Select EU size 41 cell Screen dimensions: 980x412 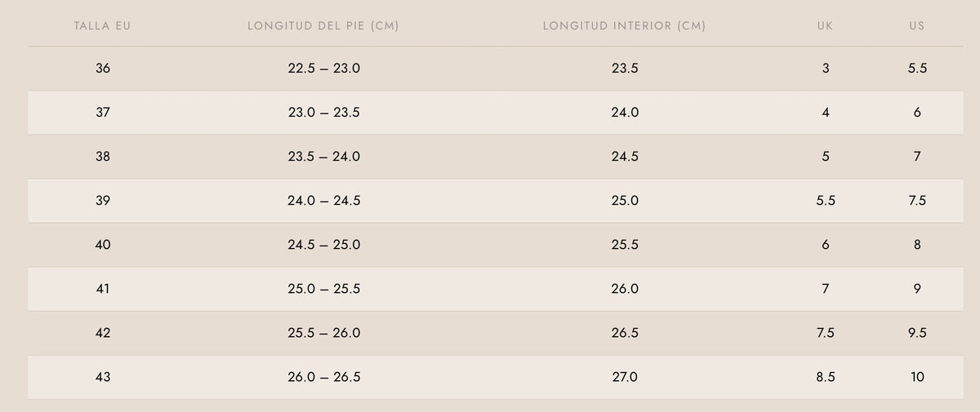(102, 289)
